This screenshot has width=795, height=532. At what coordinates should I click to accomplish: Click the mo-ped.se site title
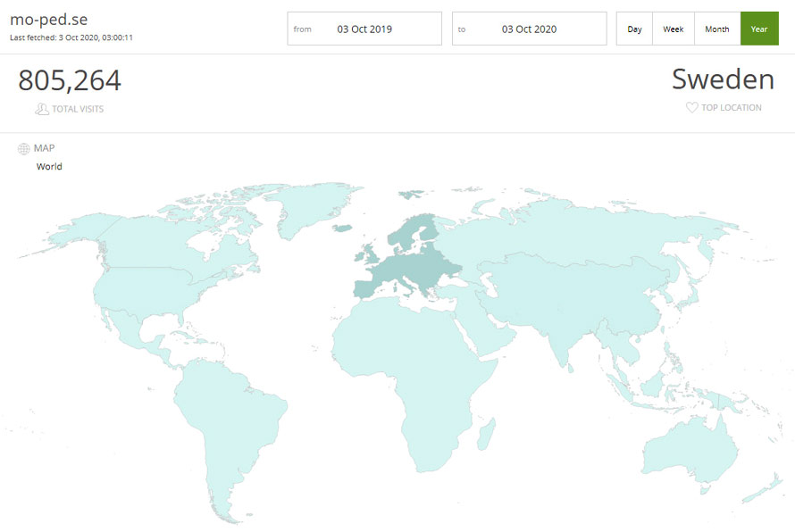coord(48,20)
